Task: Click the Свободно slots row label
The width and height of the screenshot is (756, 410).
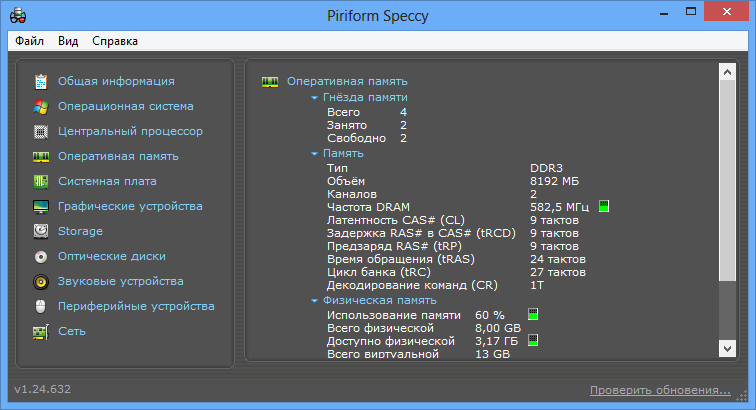Action: [356, 138]
